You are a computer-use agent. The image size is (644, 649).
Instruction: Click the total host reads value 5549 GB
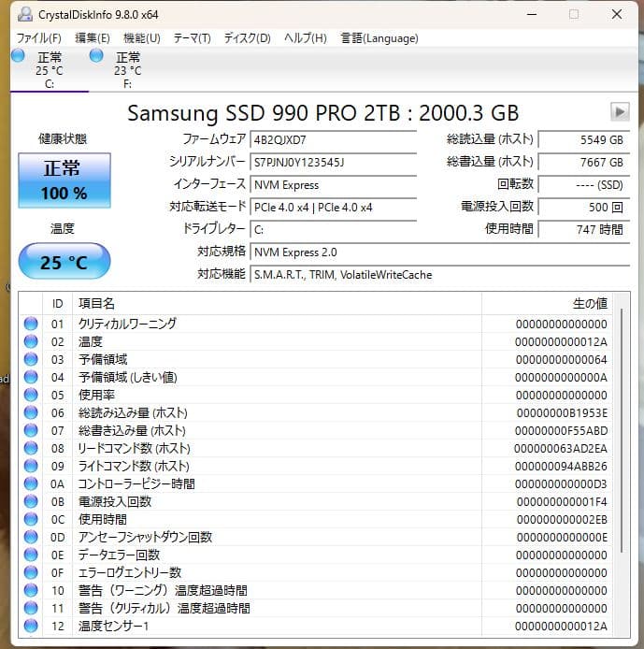[584, 140]
